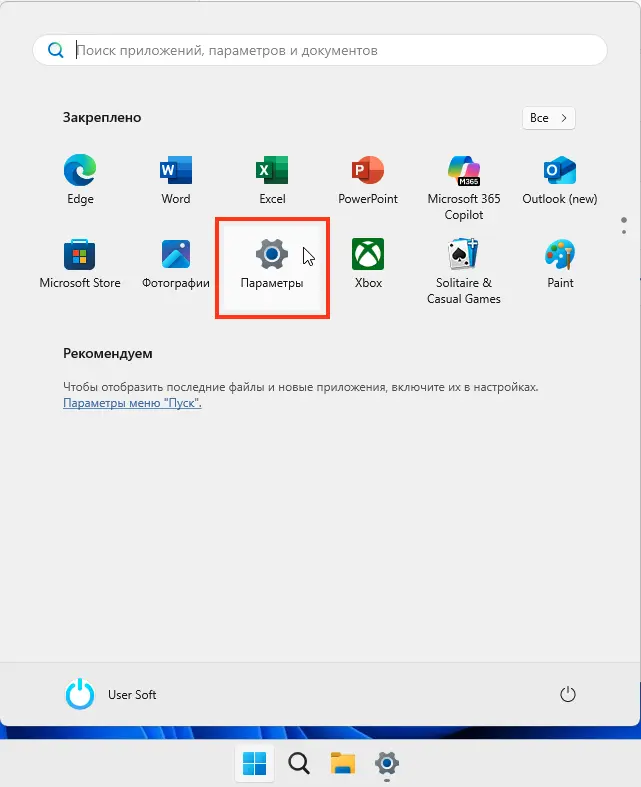Image resolution: width=641 pixels, height=787 pixels.
Task: Click into the Поиск приложений search field
Action: tap(320, 50)
